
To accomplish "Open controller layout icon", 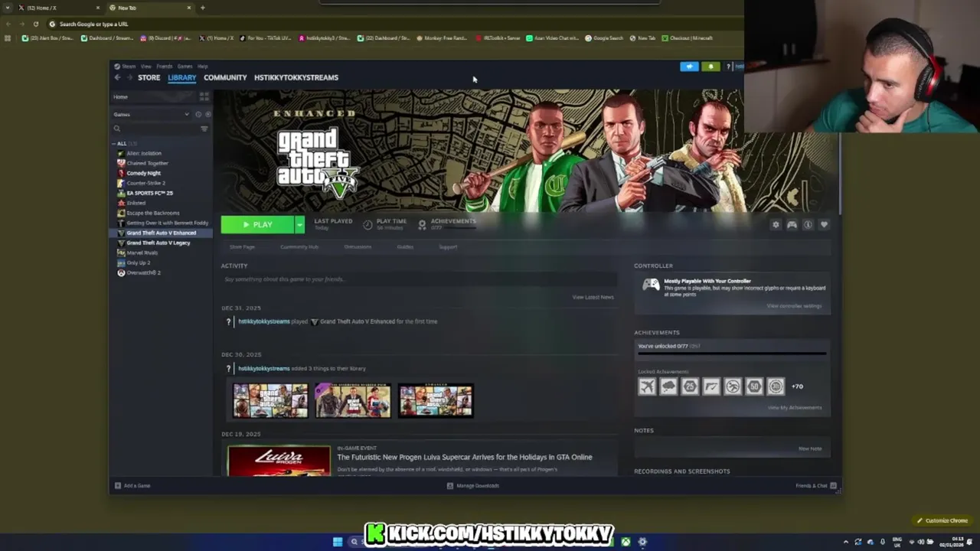I will [792, 224].
